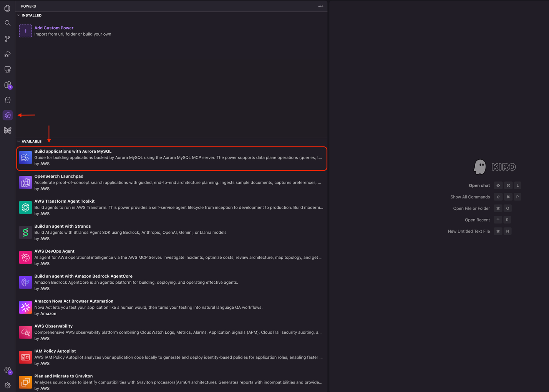Open Amazon Nova Act Browser Automation title
The width and height of the screenshot is (549, 392).
[x=74, y=301]
